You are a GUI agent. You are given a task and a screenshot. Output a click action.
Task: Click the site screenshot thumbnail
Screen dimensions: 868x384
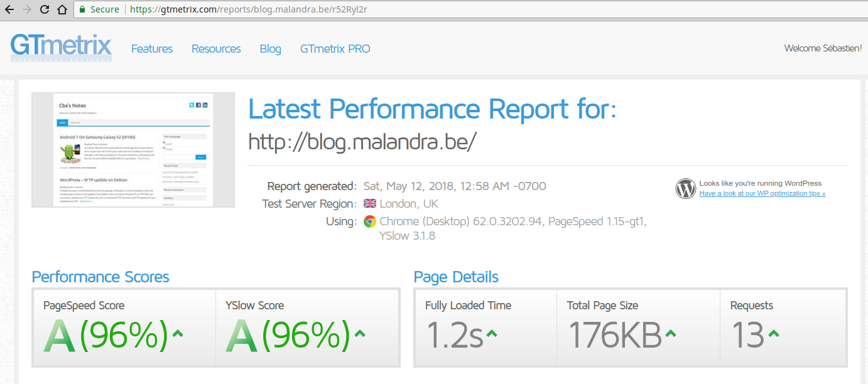(x=133, y=150)
